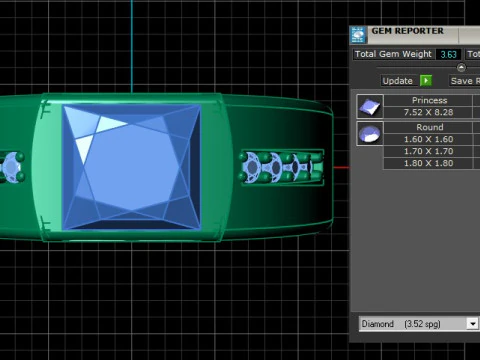Click the green Update arrow icon
This screenshot has width=480, height=360.
pyautogui.click(x=426, y=81)
